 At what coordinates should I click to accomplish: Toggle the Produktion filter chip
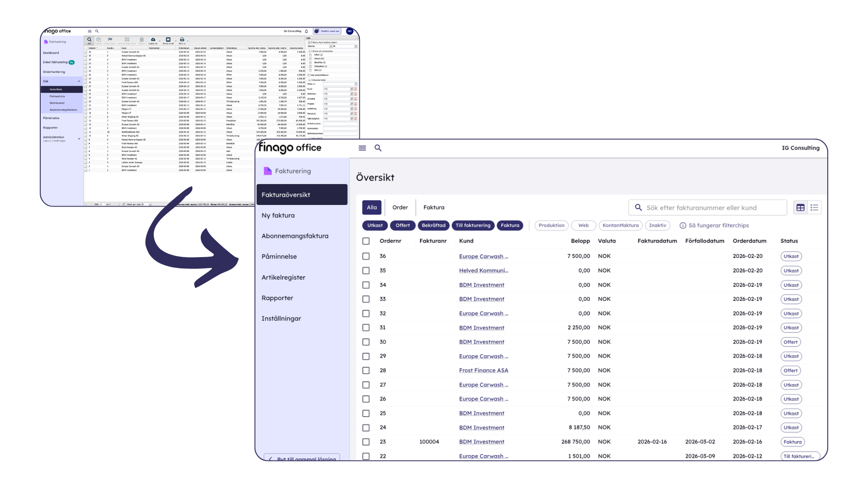click(551, 225)
